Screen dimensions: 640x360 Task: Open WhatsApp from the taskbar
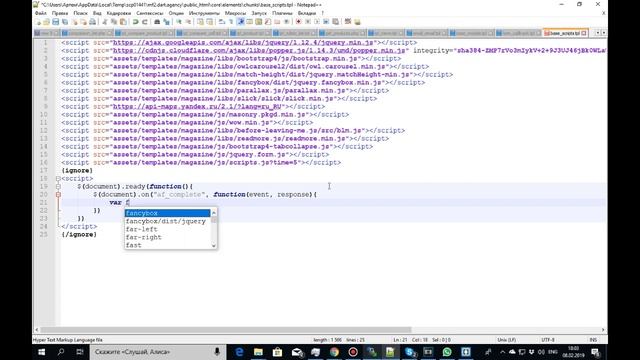click(447, 352)
